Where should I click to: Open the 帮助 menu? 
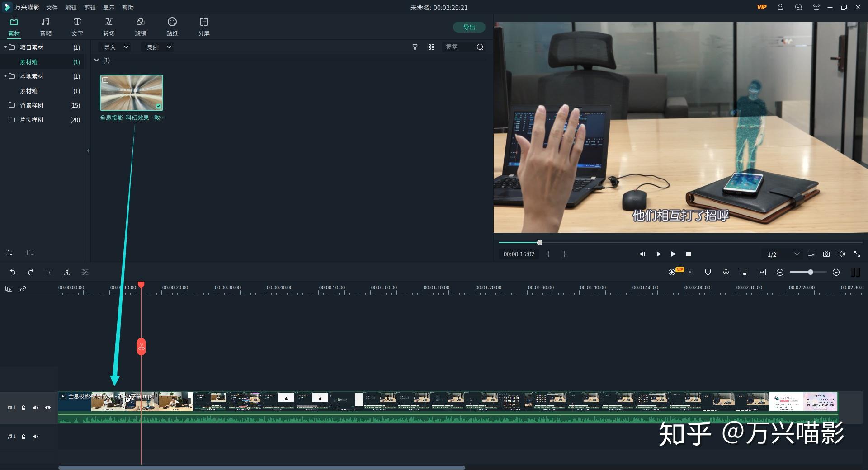[x=128, y=8]
